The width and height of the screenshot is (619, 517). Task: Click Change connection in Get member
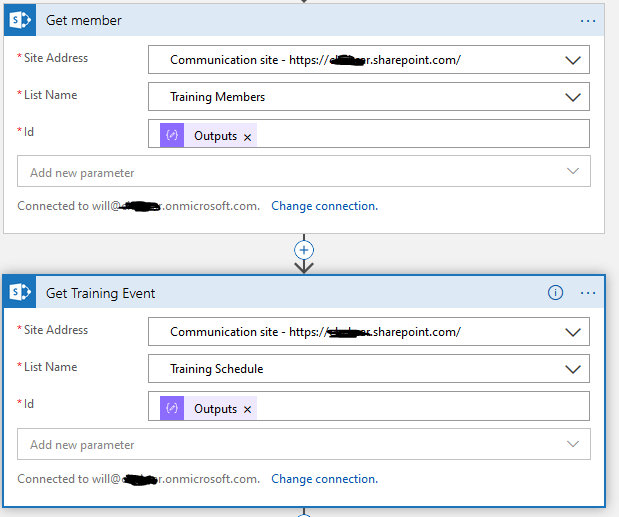point(324,206)
